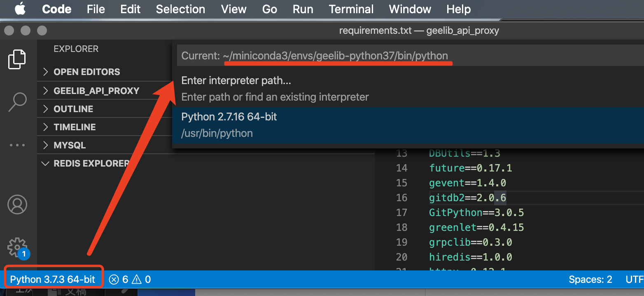
Task: Open the Accounts icon
Action: [17, 204]
